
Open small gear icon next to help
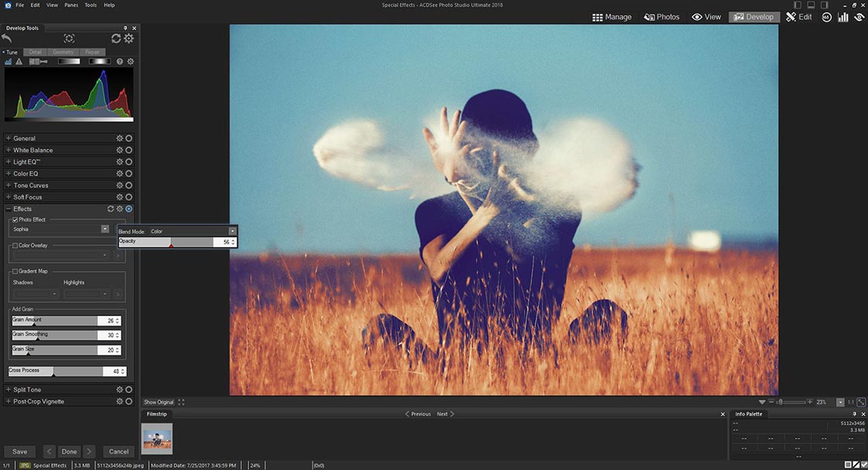(x=131, y=61)
